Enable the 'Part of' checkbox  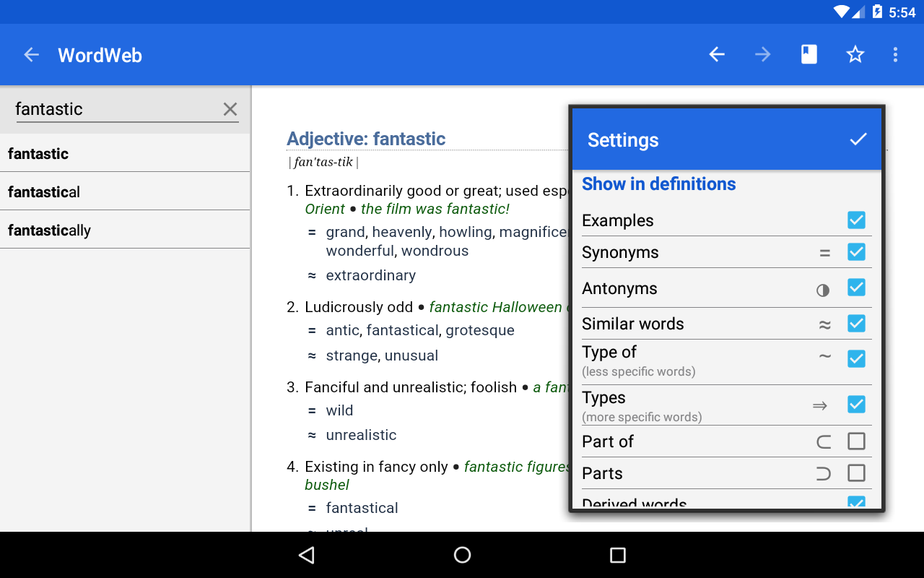click(856, 441)
